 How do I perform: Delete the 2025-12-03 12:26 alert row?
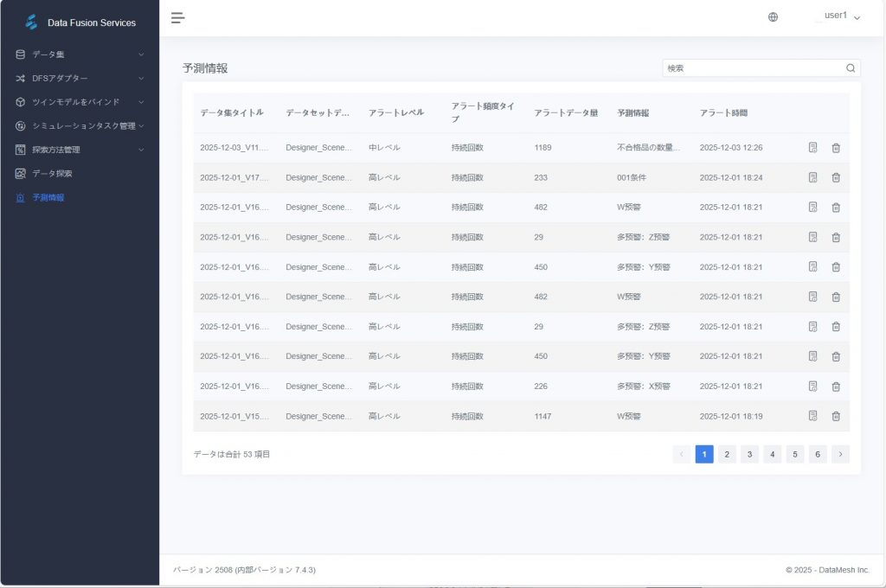836,148
